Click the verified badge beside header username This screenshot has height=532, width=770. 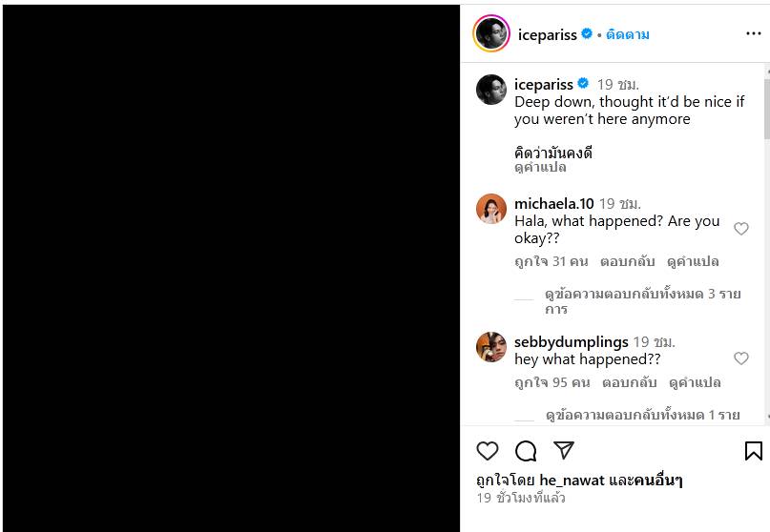tap(587, 34)
